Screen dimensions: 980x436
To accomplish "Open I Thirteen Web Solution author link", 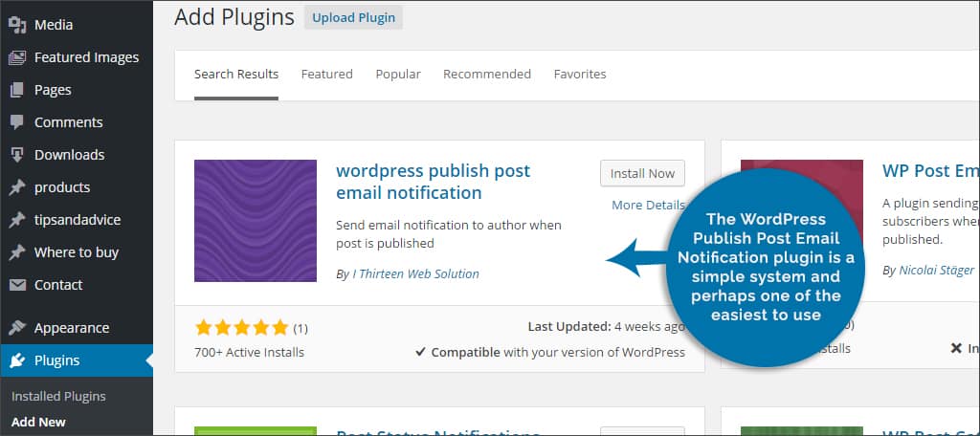I will point(415,273).
